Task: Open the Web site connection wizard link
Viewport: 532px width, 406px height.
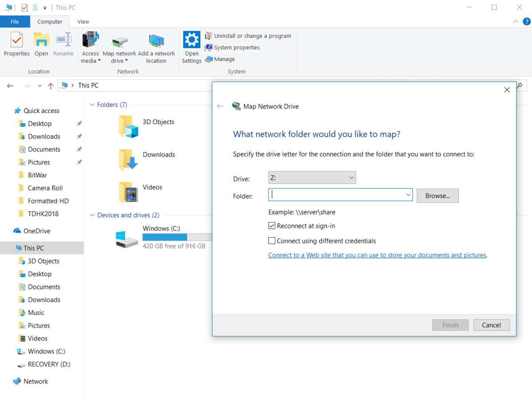Action: [x=377, y=255]
